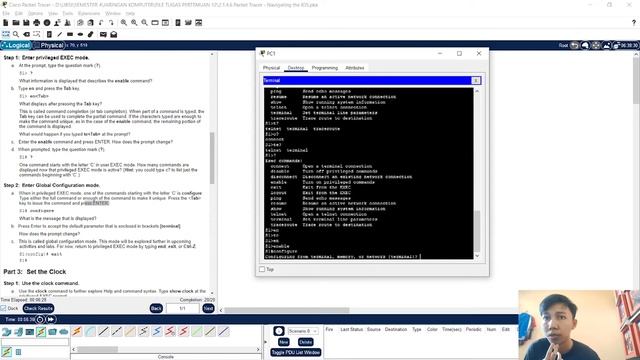Select the Resize Shape tool

pos(37,34)
